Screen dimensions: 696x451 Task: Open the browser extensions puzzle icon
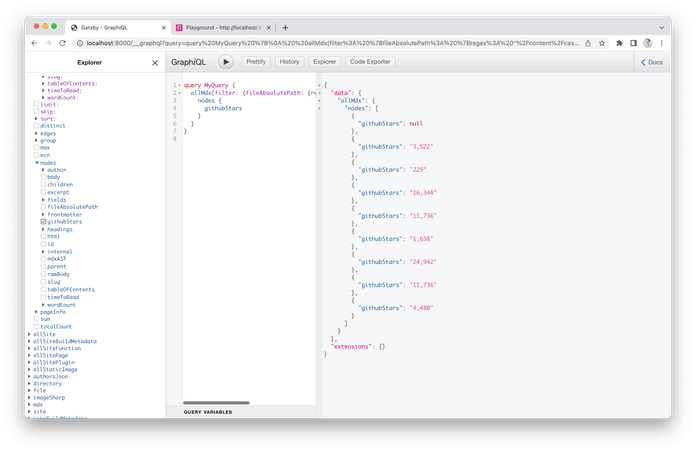[x=619, y=43]
